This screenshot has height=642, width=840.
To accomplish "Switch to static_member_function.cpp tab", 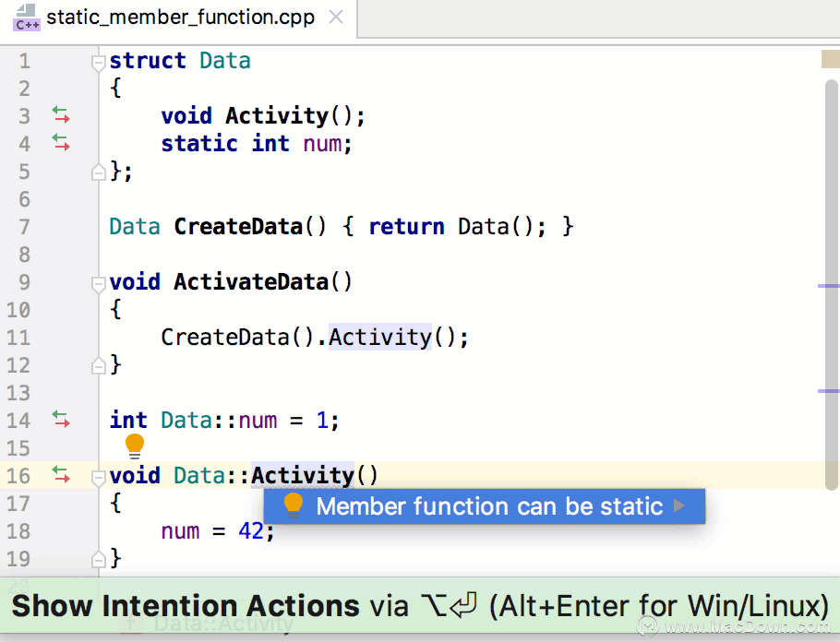I will [x=180, y=18].
